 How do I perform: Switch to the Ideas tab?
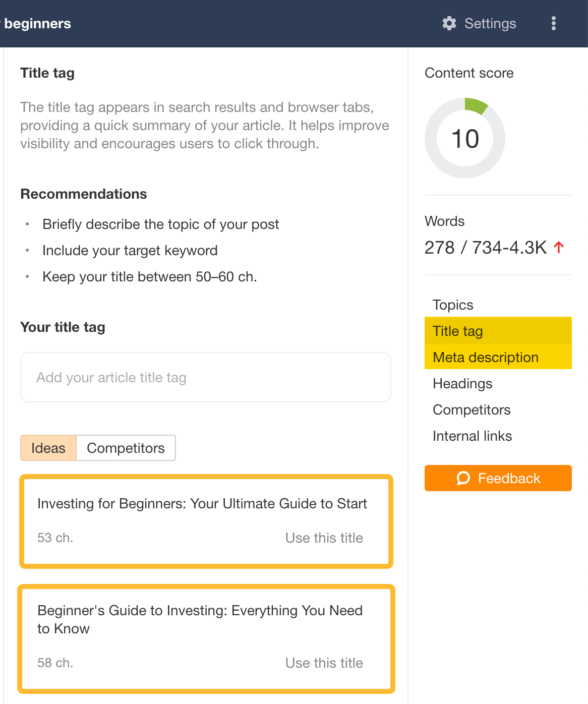[48, 448]
